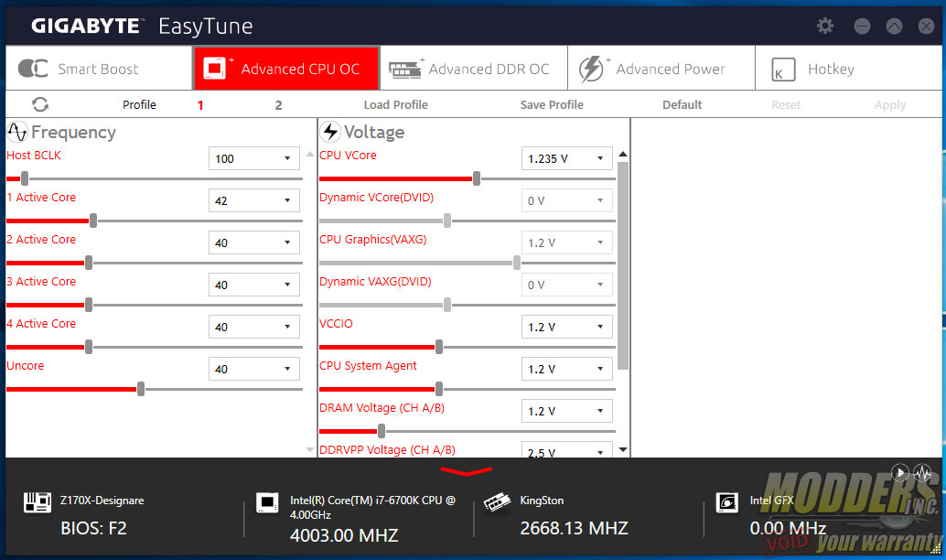Click the Voltage panel scroll-down arrow
This screenshot has height=560, width=946.
coord(623,449)
